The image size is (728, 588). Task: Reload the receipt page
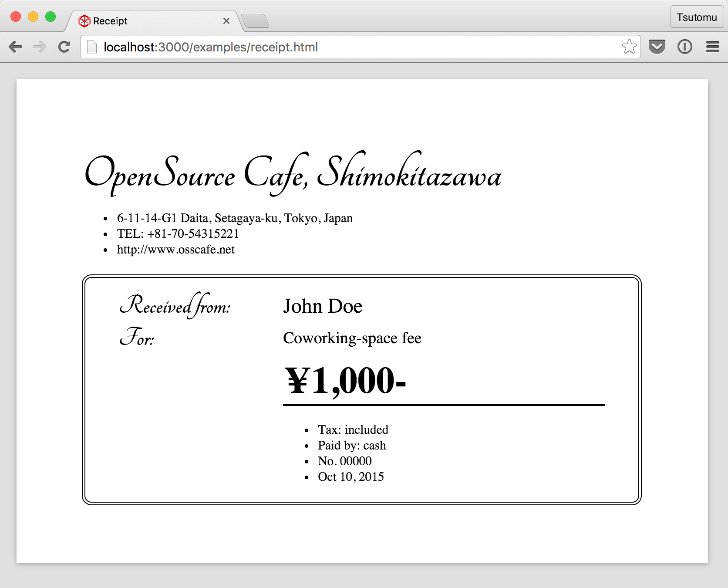point(64,46)
